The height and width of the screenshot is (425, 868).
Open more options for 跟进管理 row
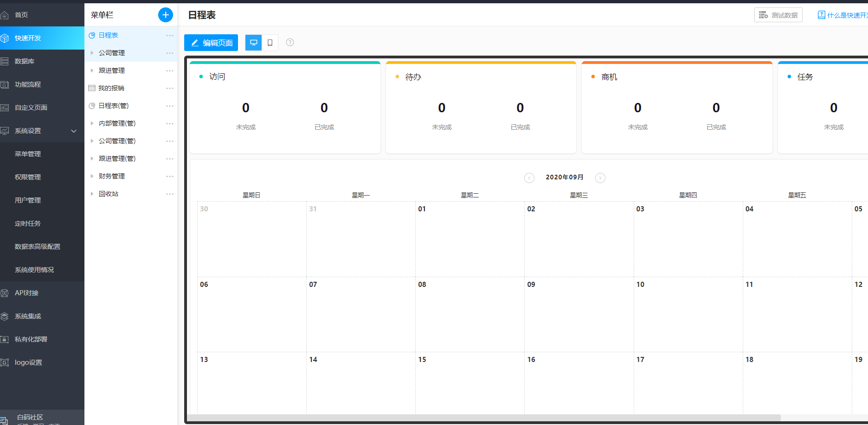pyautogui.click(x=170, y=70)
